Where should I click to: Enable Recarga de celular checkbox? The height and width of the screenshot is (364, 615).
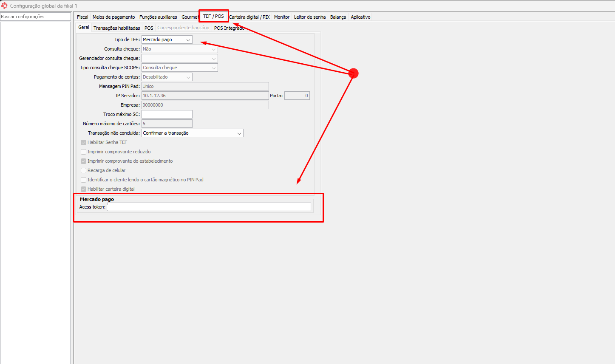[84, 170]
